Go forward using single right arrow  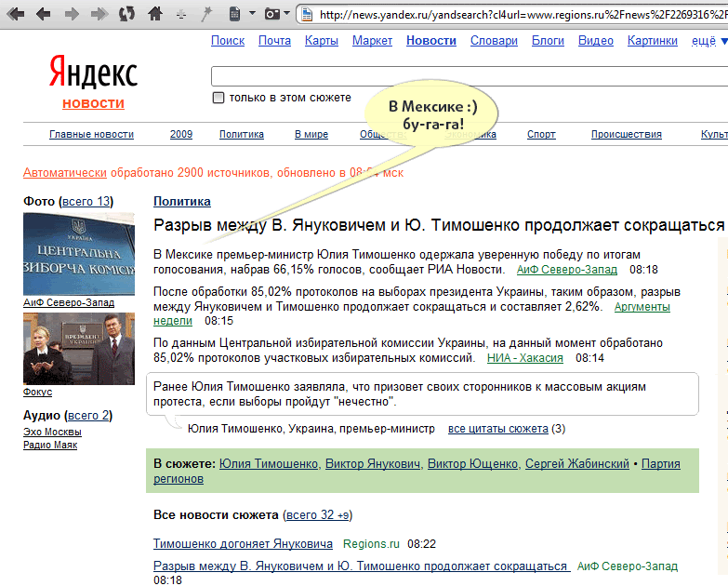pos(72,14)
